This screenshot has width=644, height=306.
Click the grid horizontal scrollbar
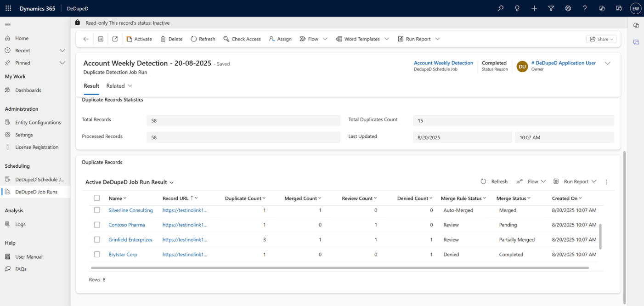pyautogui.click(x=340, y=267)
